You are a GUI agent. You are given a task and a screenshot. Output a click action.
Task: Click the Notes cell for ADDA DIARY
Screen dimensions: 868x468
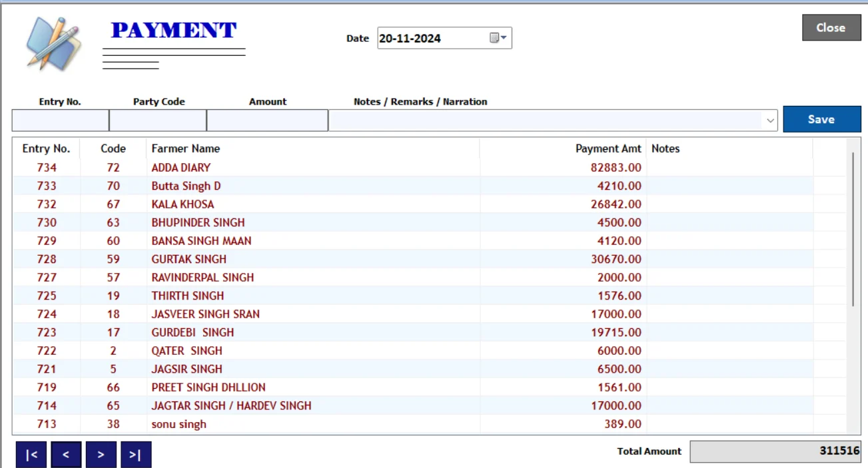729,168
